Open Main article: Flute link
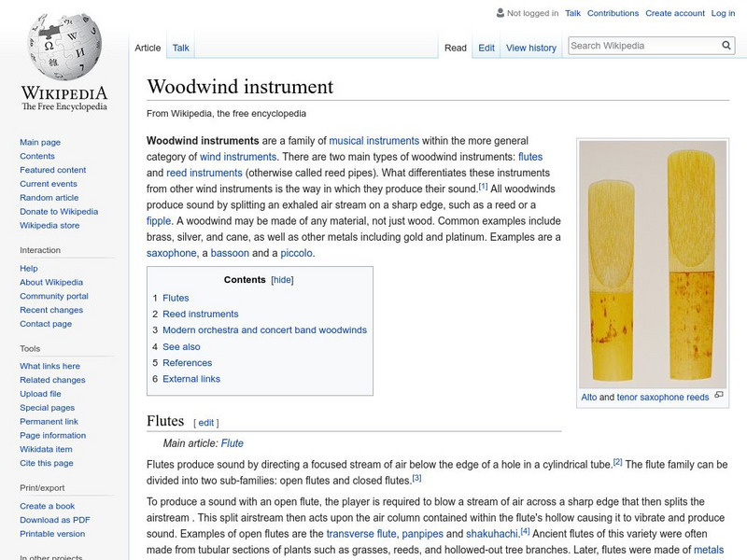This screenshot has width=747, height=560. click(232, 443)
